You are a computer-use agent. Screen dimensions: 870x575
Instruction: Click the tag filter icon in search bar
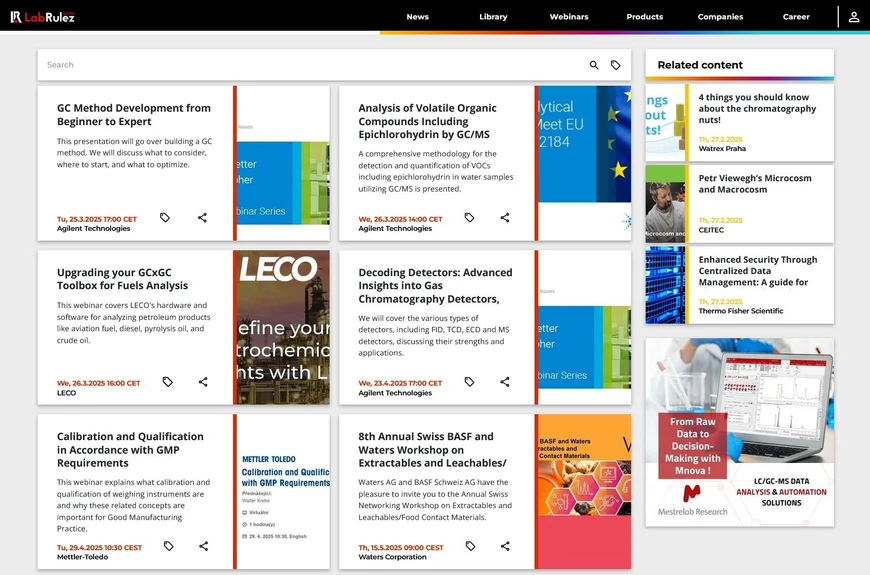point(615,65)
